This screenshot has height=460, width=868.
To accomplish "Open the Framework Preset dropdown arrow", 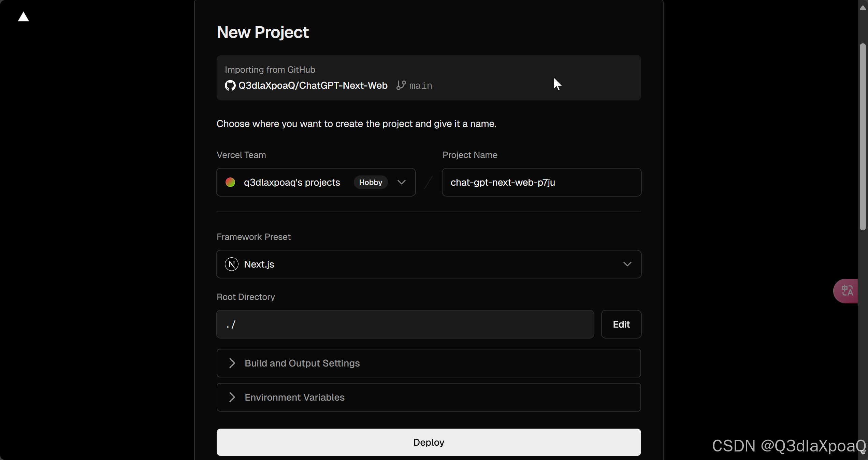I will tap(627, 264).
